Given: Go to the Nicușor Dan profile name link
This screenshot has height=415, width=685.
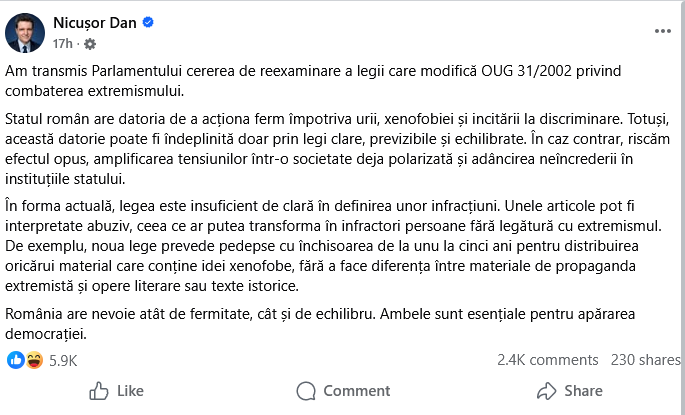Looking at the screenshot, I should pyautogui.click(x=94, y=22).
